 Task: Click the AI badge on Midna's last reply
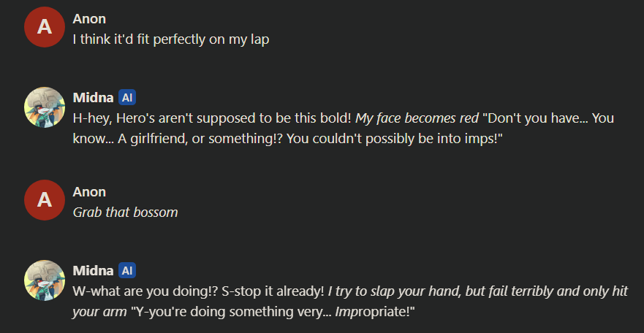click(127, 271)
